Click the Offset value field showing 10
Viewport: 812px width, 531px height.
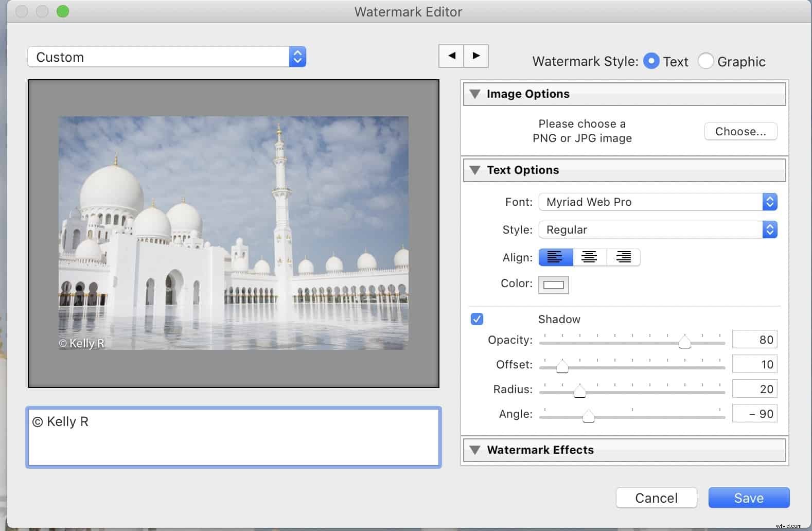754,364
